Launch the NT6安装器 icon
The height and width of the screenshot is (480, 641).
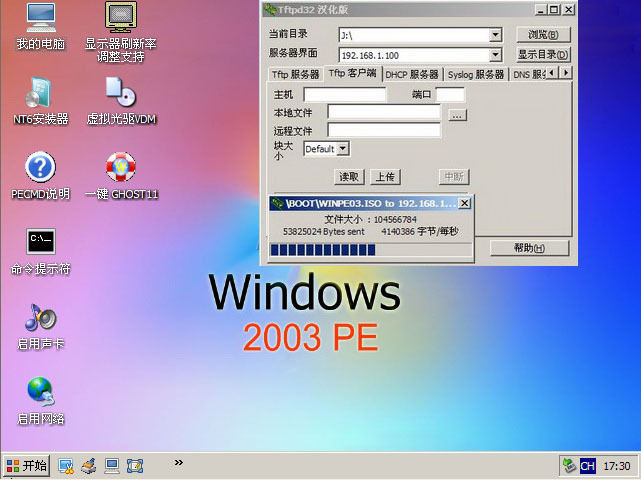pos(40,101)
